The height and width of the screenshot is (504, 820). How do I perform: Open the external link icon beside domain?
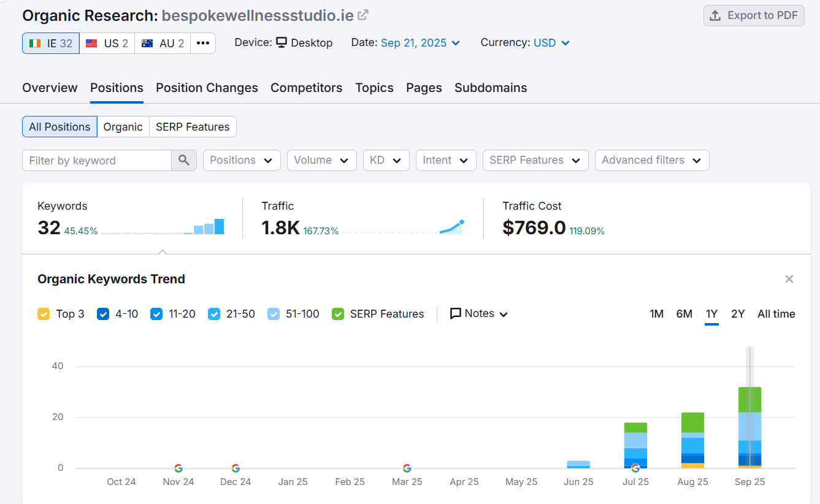click(x=363, y=15)
